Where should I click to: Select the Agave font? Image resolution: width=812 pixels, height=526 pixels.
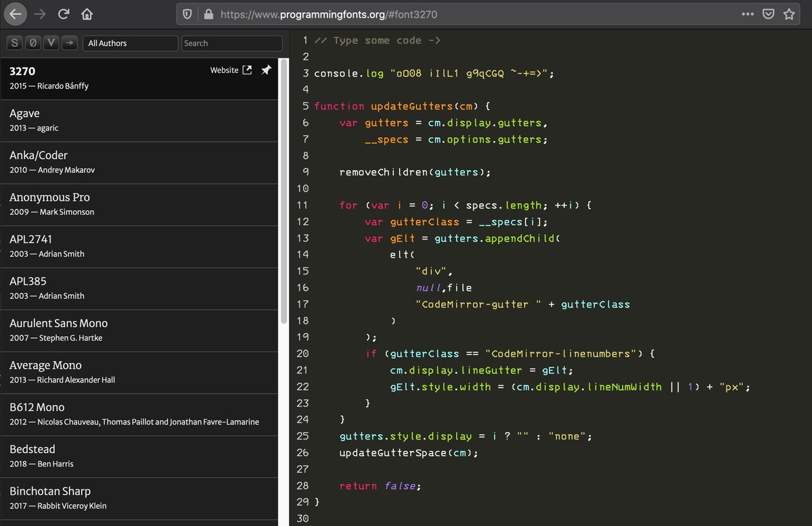(139, 120)
